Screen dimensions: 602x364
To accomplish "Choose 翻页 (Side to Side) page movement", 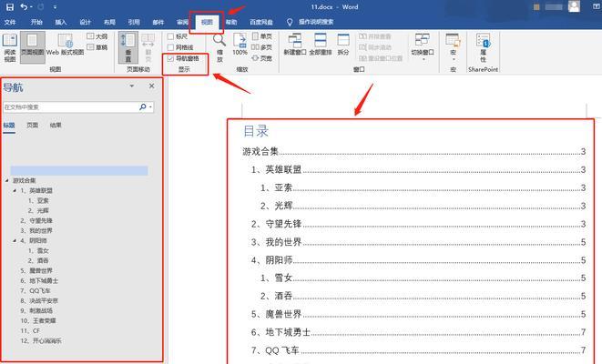I will 148,47.
